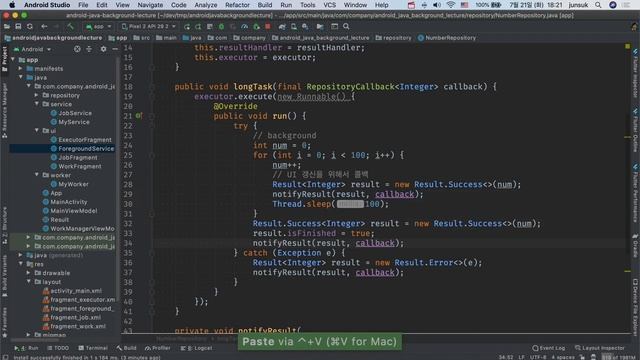The height and width of the screenshot is (360, 640).
Task: Collapse the service package
Action: pos(37,104)
